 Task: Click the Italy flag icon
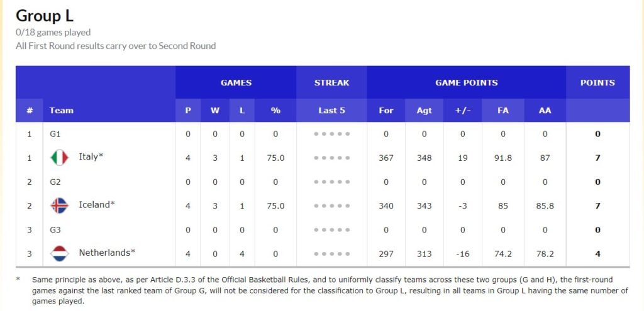point(60,158)
